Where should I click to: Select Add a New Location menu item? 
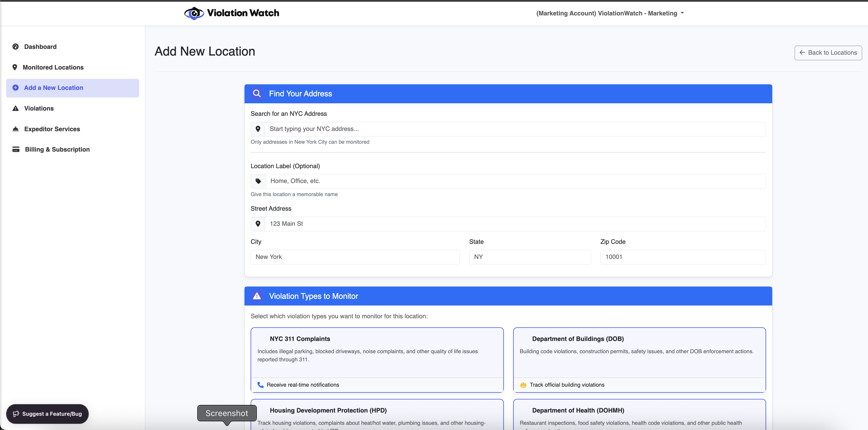pyautogui.click(x=72, y=88)
